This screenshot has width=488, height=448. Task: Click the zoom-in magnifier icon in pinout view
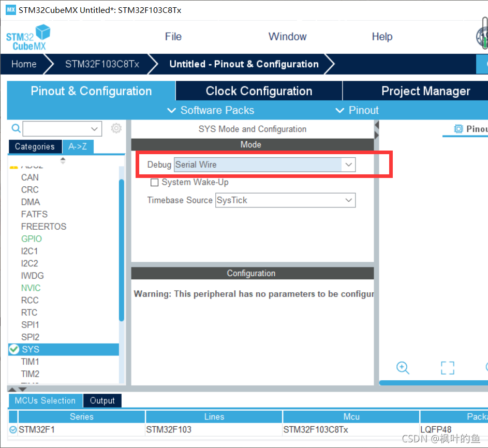(x=403, y=368)
